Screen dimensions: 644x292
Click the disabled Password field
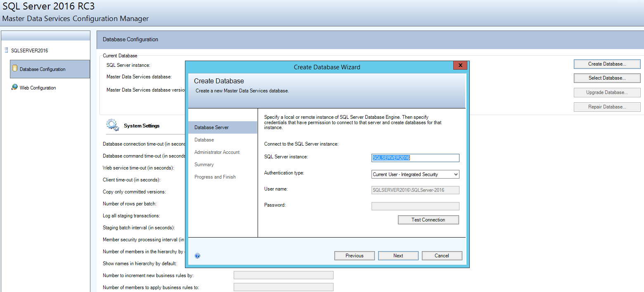pos(415,206)
